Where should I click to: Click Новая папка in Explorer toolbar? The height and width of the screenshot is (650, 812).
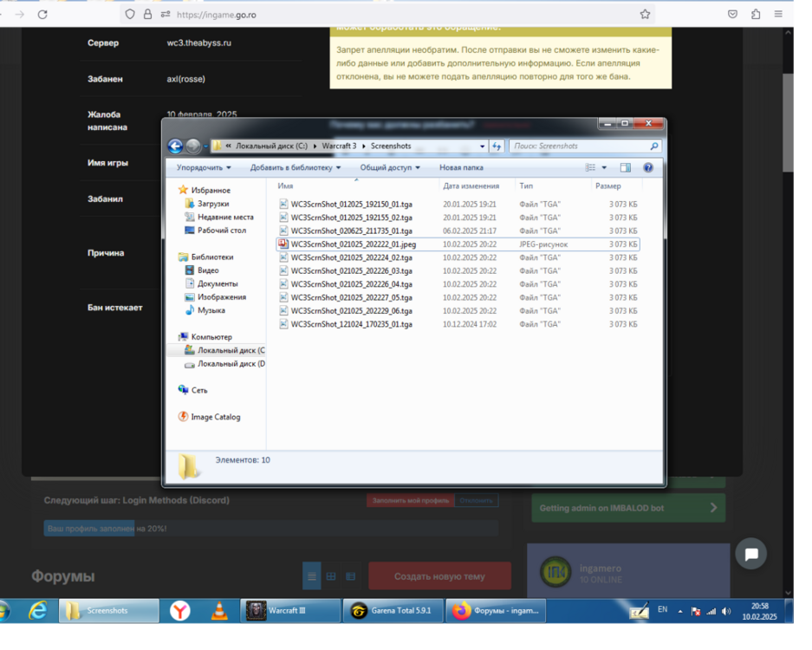[461, 168]
